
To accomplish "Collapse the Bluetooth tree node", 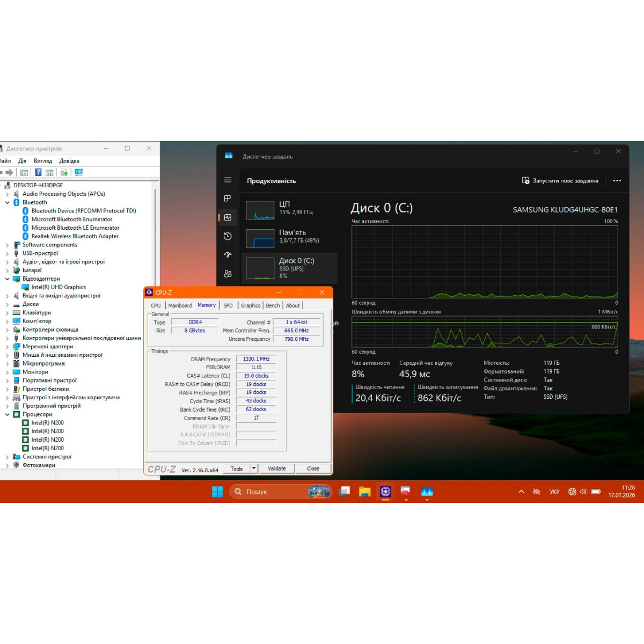I will pyautogui.click(x=8, y=202).
